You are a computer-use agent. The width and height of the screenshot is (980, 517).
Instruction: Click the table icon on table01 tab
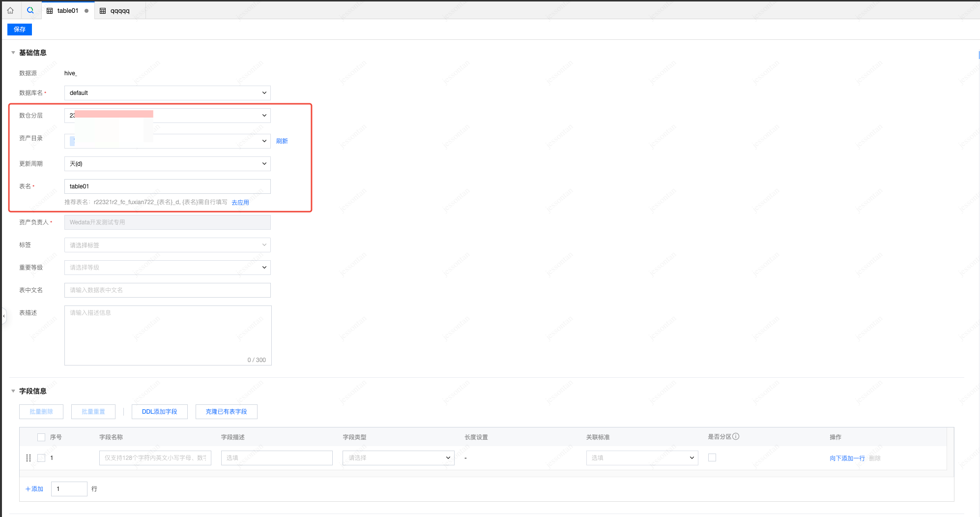pyautogui.click(x=50, y=11)
